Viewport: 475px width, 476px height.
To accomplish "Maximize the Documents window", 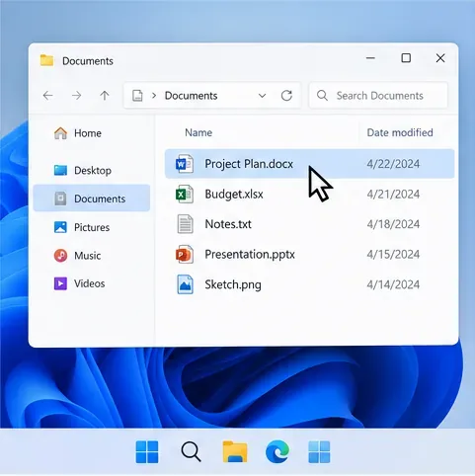I will pyautogui.click(x=406, y=58).
